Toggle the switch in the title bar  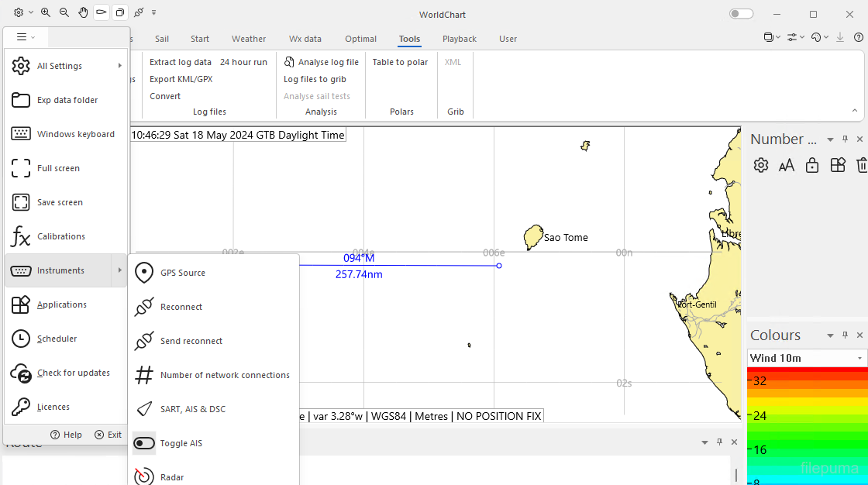(x=741, y=14)
